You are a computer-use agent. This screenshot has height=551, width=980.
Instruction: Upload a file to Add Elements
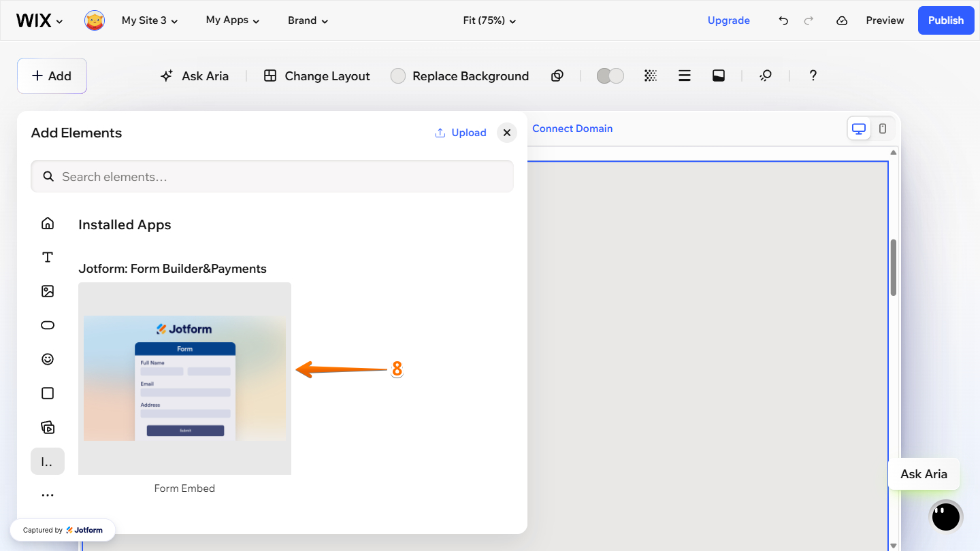click(x=461, y=133)
